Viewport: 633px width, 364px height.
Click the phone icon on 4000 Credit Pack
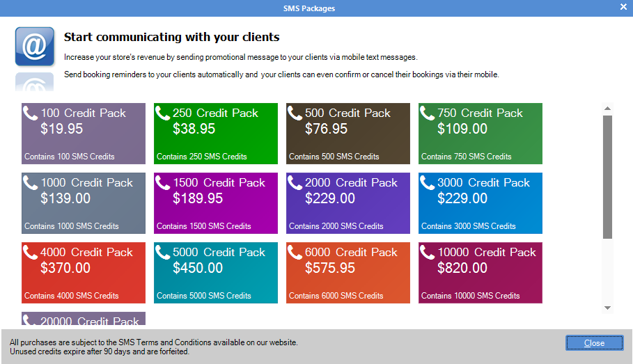31,252
